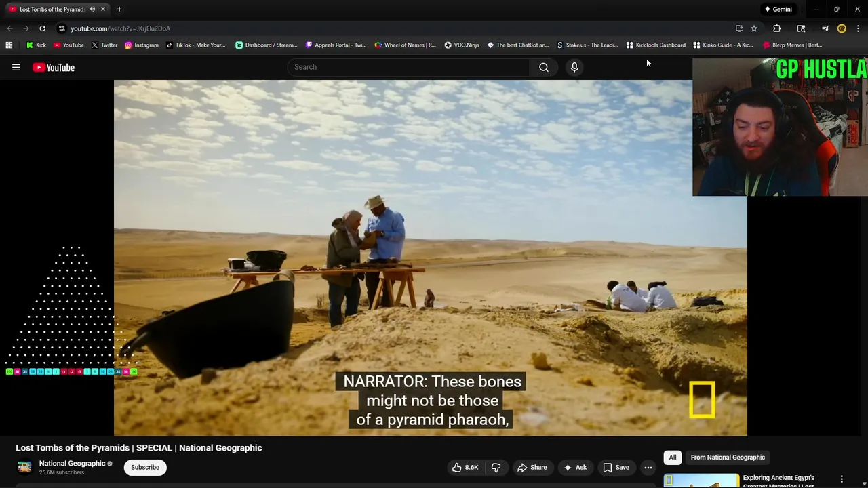Image resolution: width=868 pixels, height=488 pixels.
Task: Go back in browser history
Action: (x=9, y=28)
